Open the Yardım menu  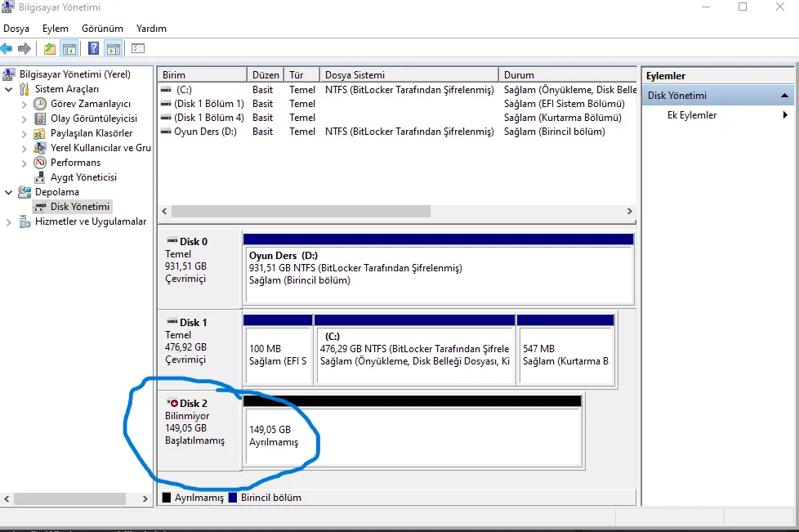151,29
